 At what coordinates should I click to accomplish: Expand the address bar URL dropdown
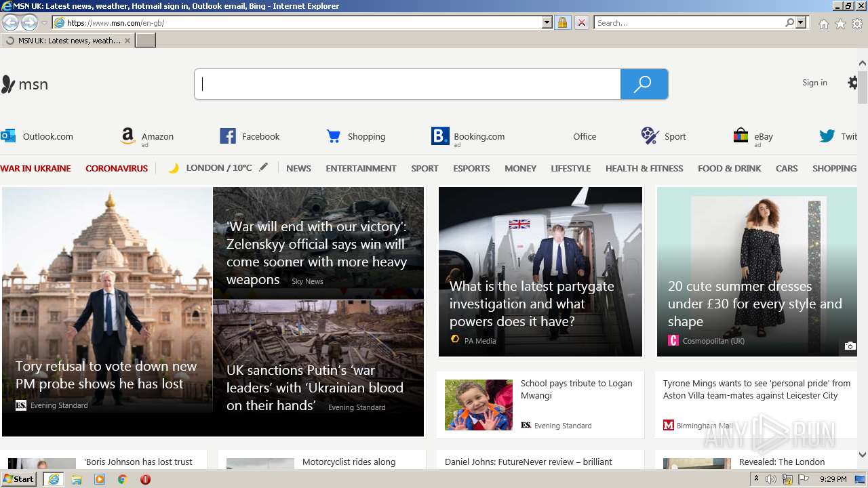pos(547,22)
